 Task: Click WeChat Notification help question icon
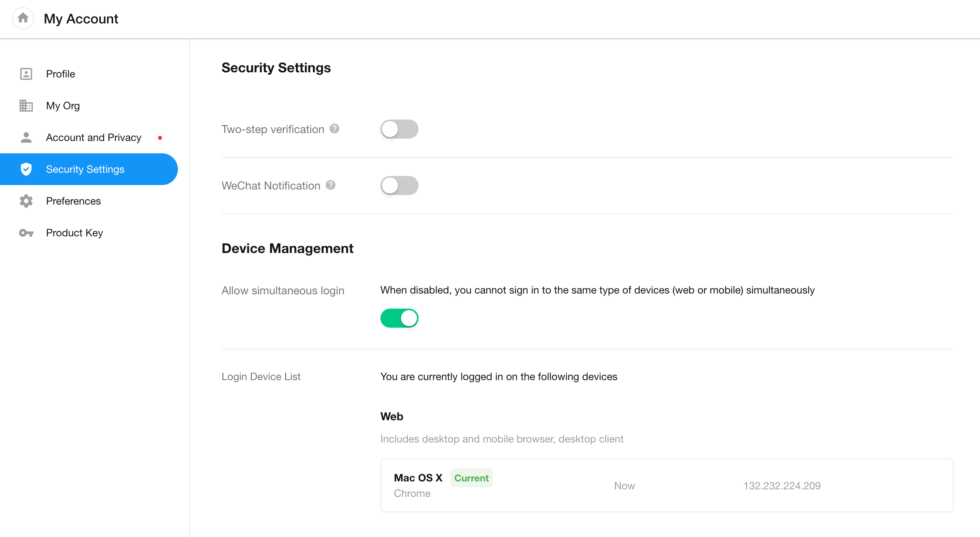pyautogui.click(x=330, y=185)
